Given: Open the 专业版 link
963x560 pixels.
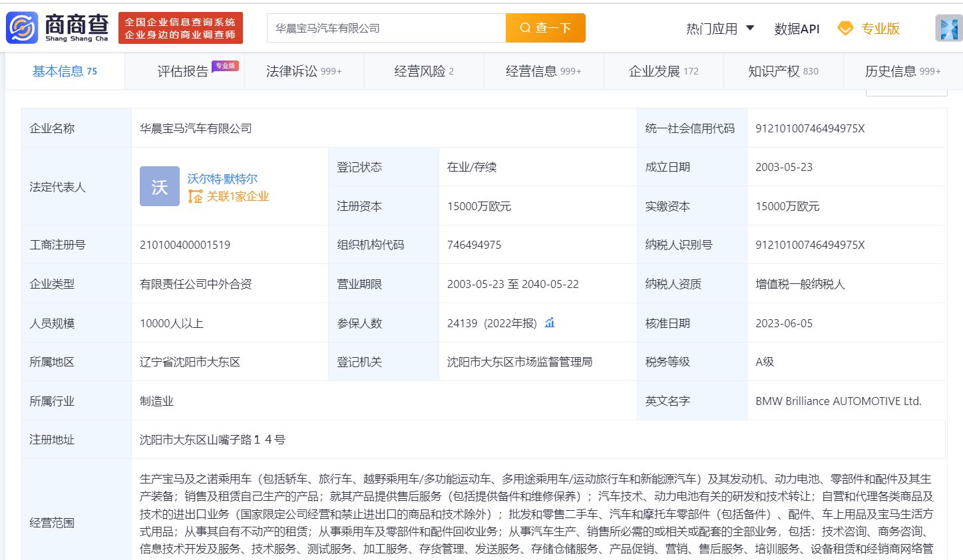Looking at the screenshot, I should 880,29.
